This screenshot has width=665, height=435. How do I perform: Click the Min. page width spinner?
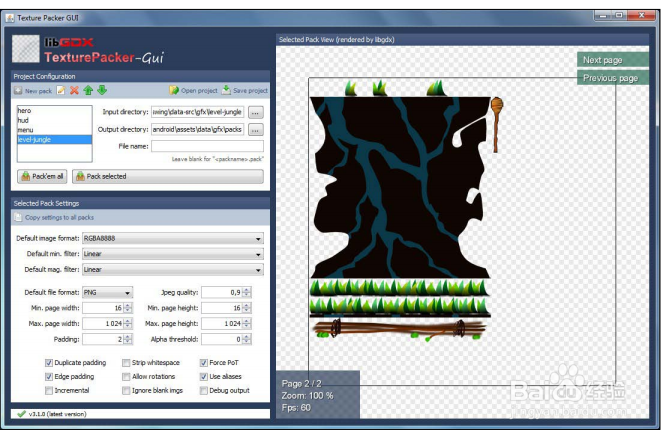[107, 308]
